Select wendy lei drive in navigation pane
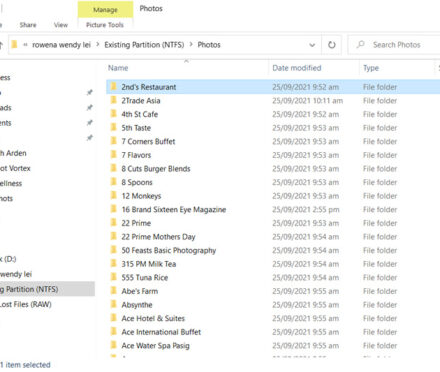The image size is (440, 372). (x=16, y=274)
